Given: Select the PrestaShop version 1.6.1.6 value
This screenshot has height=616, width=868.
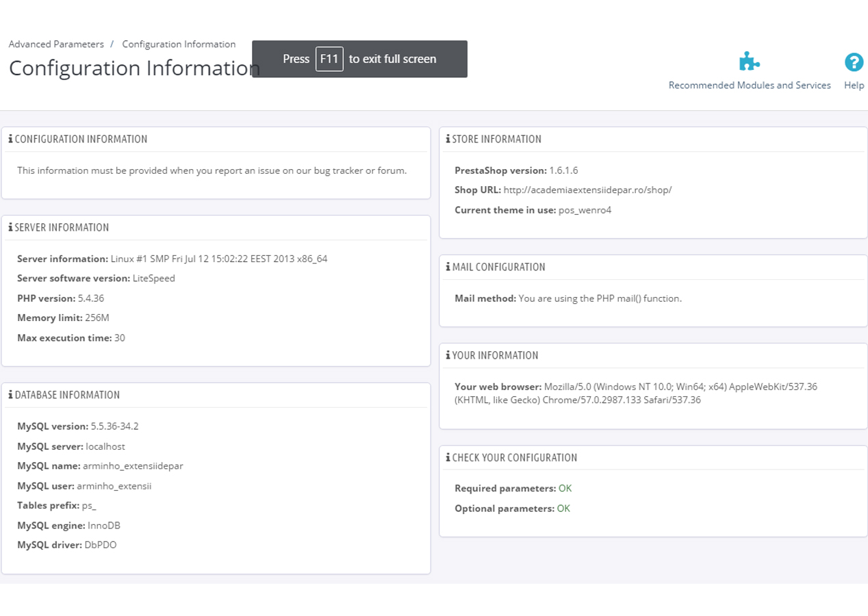Looking at the screenshot, I should click(563, 170).
